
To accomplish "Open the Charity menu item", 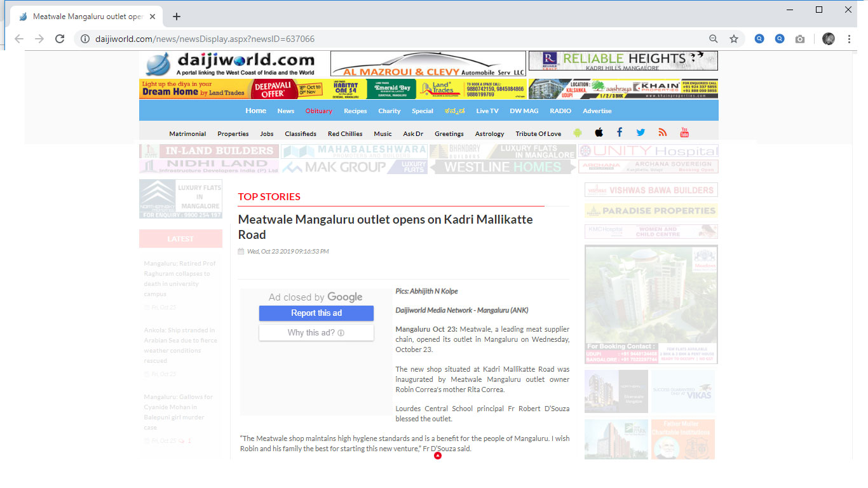I will click(390, 111).
